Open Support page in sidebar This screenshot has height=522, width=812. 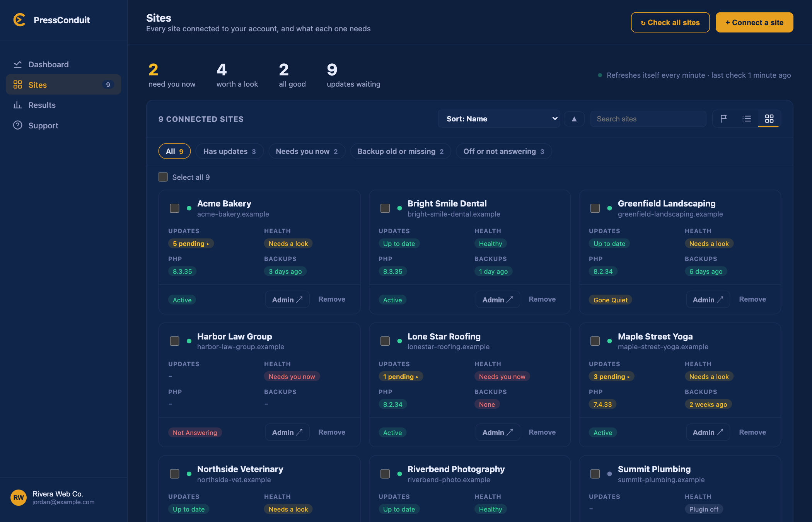[63, 126]
